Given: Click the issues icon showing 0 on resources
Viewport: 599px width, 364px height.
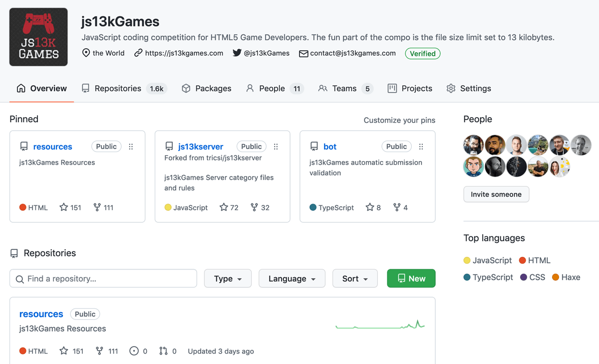Looking at the screenshot, I should (133, 351).
